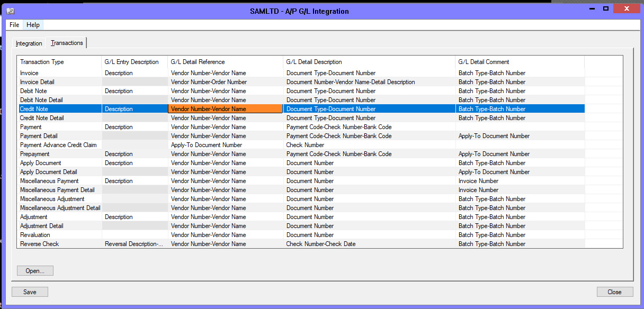Image resolution: width=644 pixels, height=309 pixels.
Task: Click Document Number-Vendor Name-Detail Description cell
Action: point(369,82)
